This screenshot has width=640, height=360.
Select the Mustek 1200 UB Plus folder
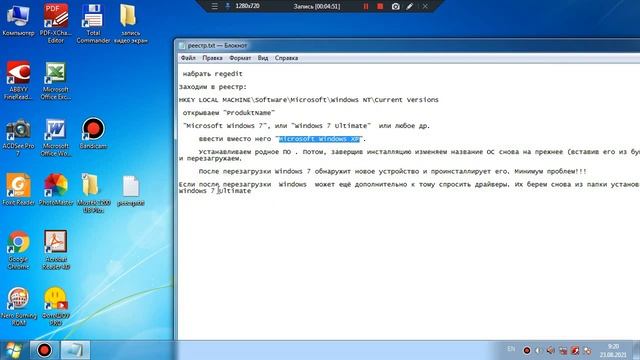(93, 193)
